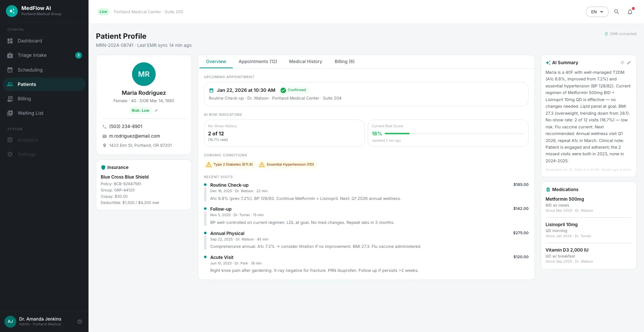This screenshot has height=332, width=644.
Task: Click the Policy: BCB-92847561 line
Action: point(121,184)
